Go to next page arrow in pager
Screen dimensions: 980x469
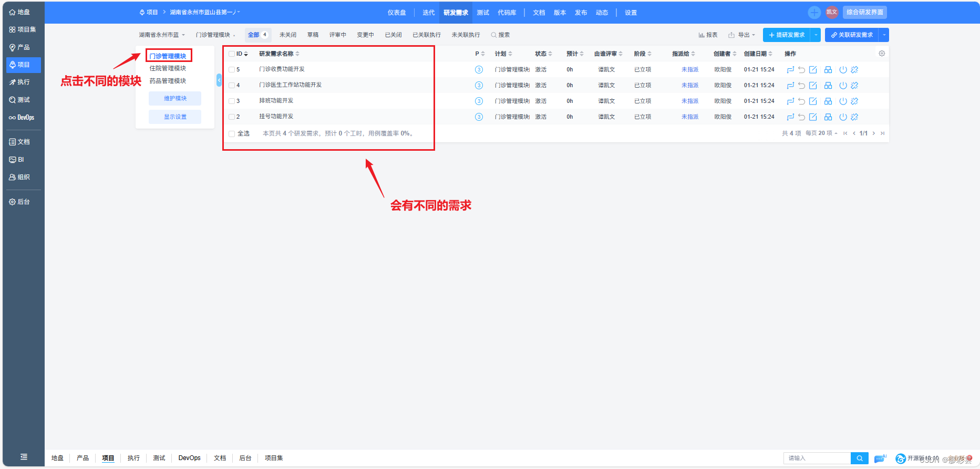tap(874, 133)
